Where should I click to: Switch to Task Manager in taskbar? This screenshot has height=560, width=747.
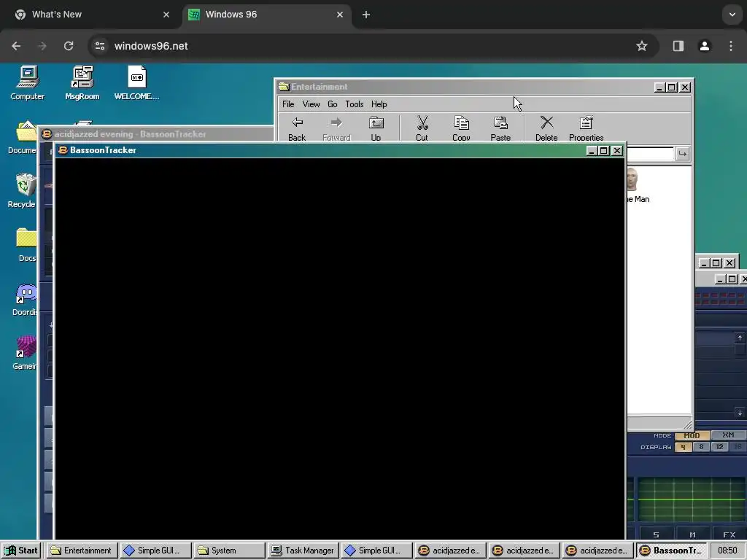click(x=303, y=551)
